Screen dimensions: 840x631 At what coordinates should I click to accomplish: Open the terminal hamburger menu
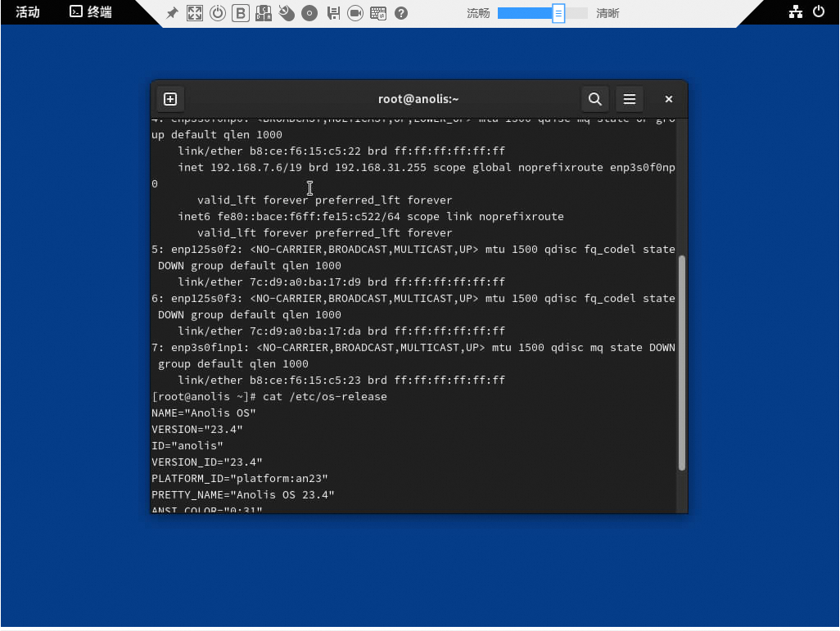630,99
